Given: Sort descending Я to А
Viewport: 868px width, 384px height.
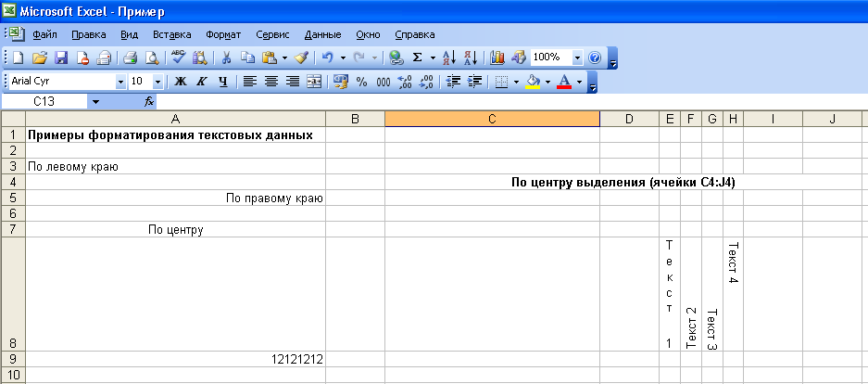Looking at the screenshot, I should pos(471,58).
